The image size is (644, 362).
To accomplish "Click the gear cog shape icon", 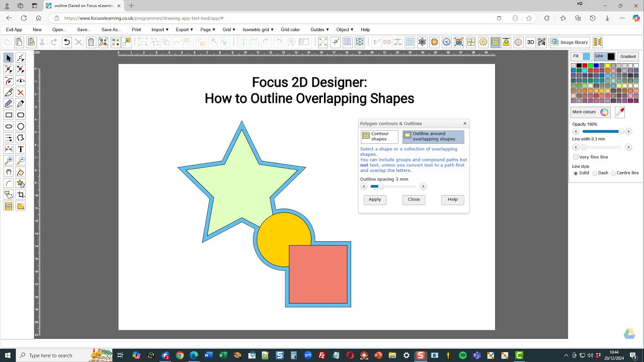I will click(483, 42).
